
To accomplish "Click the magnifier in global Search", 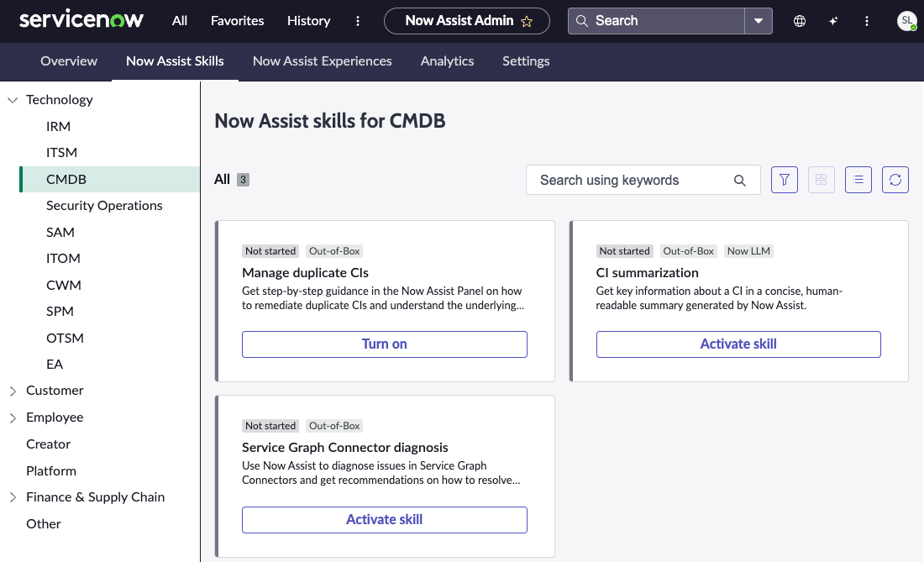I will pyautogui.click(x=581, y=21).
